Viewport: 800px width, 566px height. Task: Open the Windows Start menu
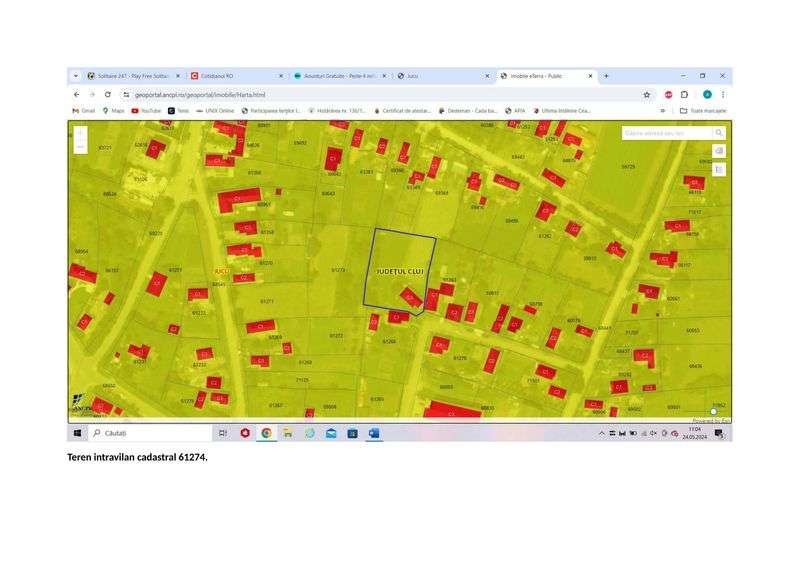pyautogui.click(x=78, y=433)
